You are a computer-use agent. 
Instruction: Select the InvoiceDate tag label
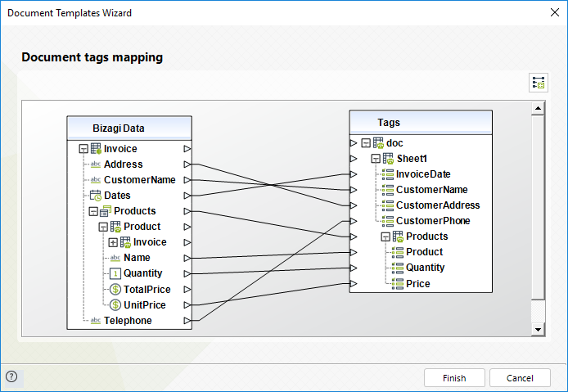[423, 174]
